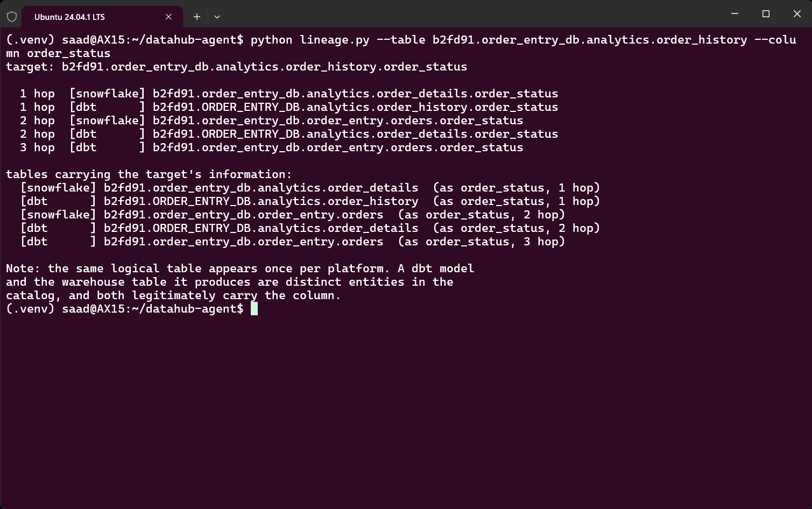Click the dbt ORDER_ENTRY_DB order_history summary row

click(x=310, y=201)
